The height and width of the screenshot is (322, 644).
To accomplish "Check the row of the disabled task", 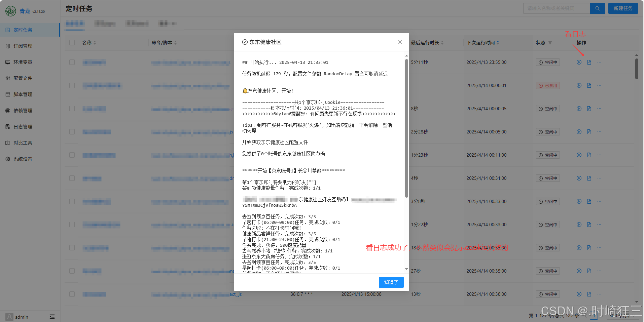I will [x=72, y=85].
